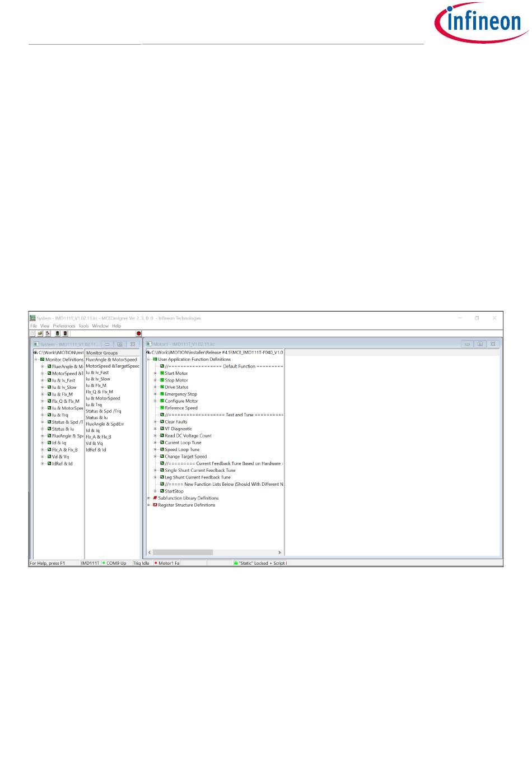Viewport: 532px width, 762px height.
Task: Select 'Id & Iq' in Monitor Definitions tree
Action: click(x=59, y=443)
